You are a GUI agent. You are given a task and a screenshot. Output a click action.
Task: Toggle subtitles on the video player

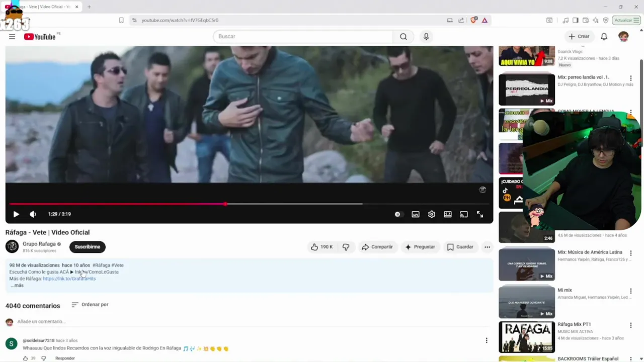click(416, 214)
